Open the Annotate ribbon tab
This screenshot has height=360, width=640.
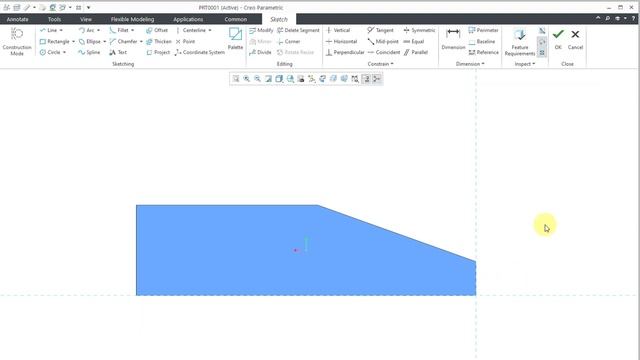click(x=18, y=19)
